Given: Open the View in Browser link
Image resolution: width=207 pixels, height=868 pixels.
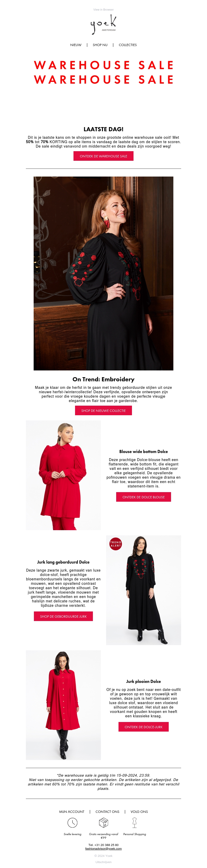Looking at the screenshot, I should coord(103,10).
